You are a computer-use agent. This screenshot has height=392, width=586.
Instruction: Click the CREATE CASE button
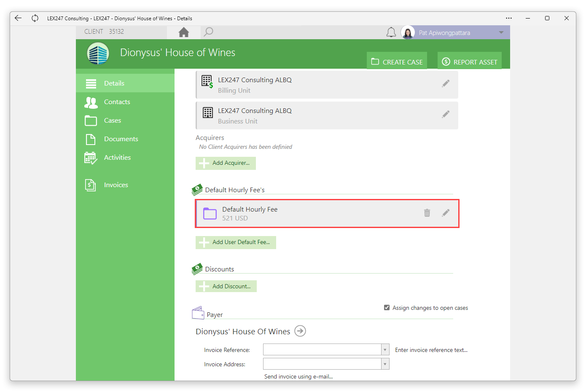click(397, 61)
